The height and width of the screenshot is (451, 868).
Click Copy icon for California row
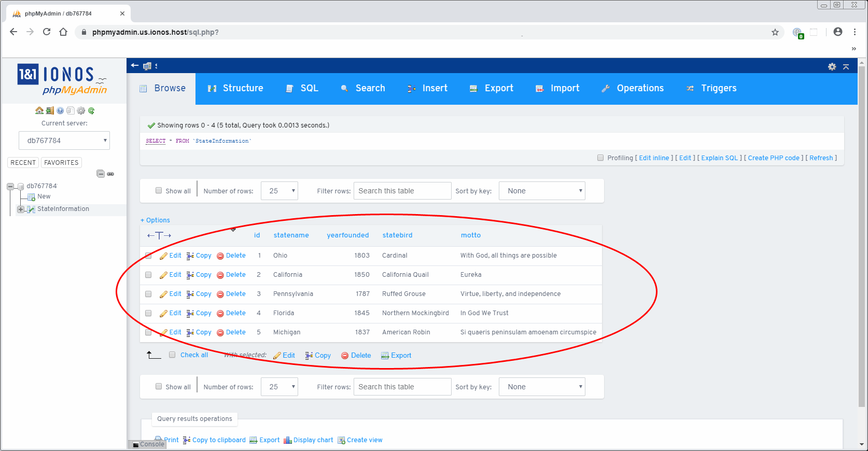(x=190, y=275)
